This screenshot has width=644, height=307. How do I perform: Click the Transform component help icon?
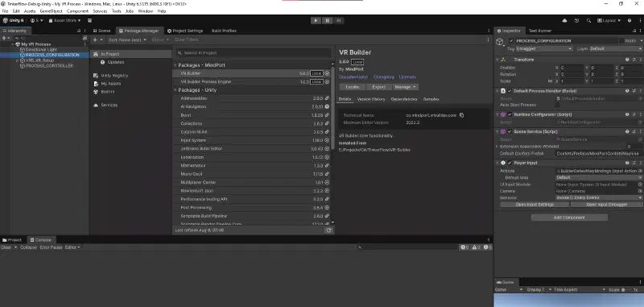pyautogui.click(x=627, y=60)
